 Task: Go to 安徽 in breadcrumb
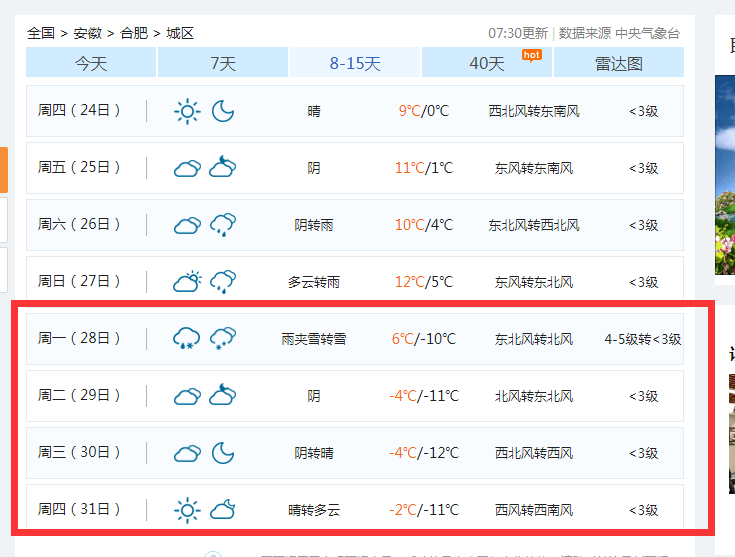click(88, 33)
